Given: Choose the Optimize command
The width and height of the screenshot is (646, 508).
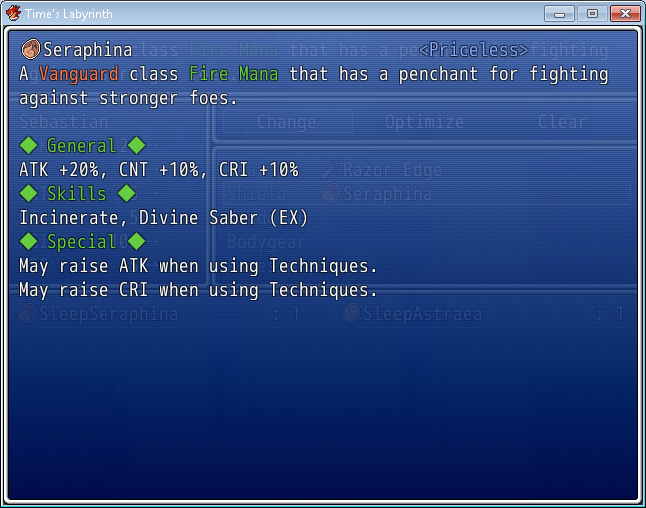Looking at the screenshot, I should coord(424,122).
